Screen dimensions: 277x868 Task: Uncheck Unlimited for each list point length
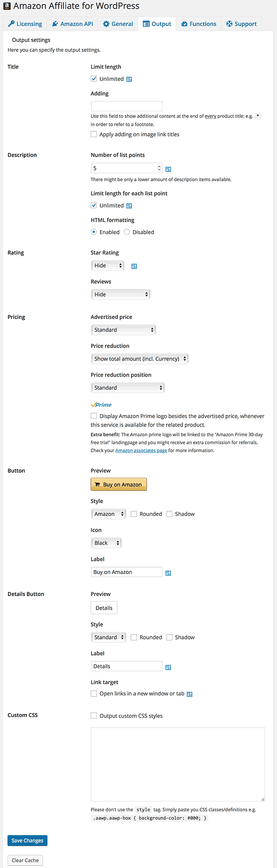coord(94,205)
